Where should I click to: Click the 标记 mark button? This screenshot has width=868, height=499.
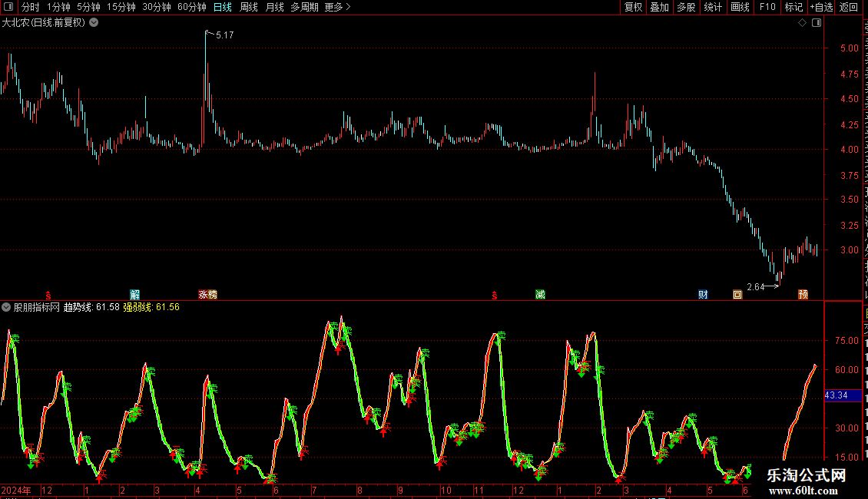tap(793, 7)
